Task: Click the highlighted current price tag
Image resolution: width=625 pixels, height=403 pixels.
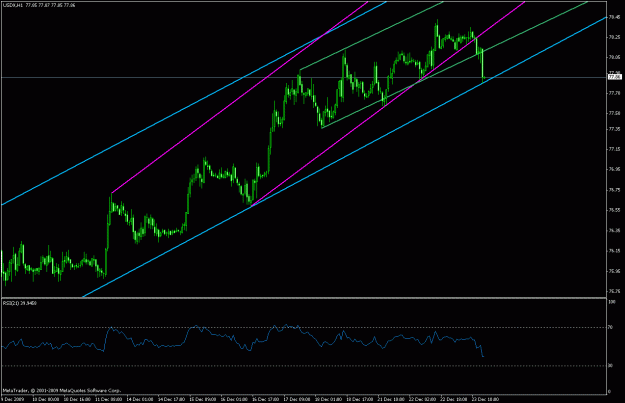Action: tap(614, 77)
